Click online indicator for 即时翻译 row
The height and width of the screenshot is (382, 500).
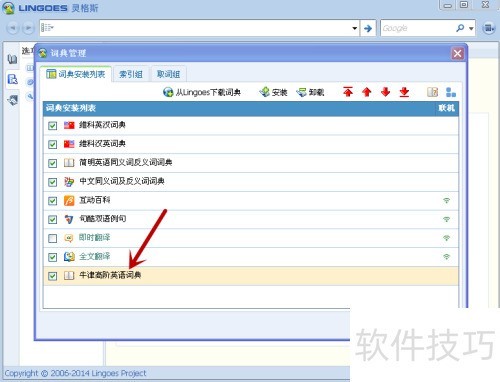click(446, 238)
